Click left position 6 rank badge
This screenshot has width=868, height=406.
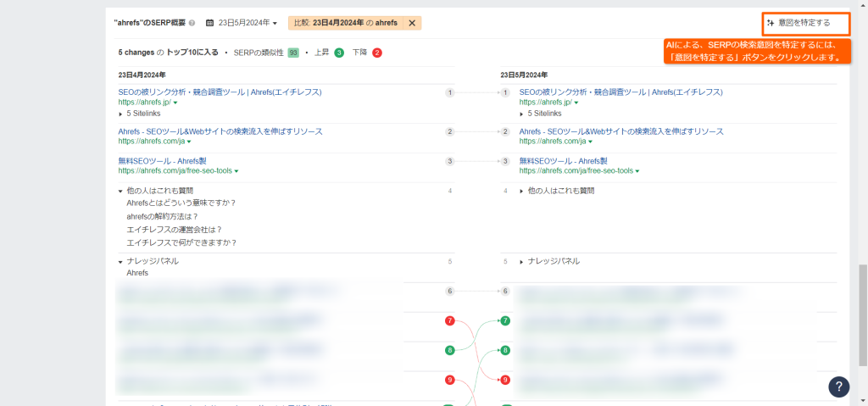[450, 291]
